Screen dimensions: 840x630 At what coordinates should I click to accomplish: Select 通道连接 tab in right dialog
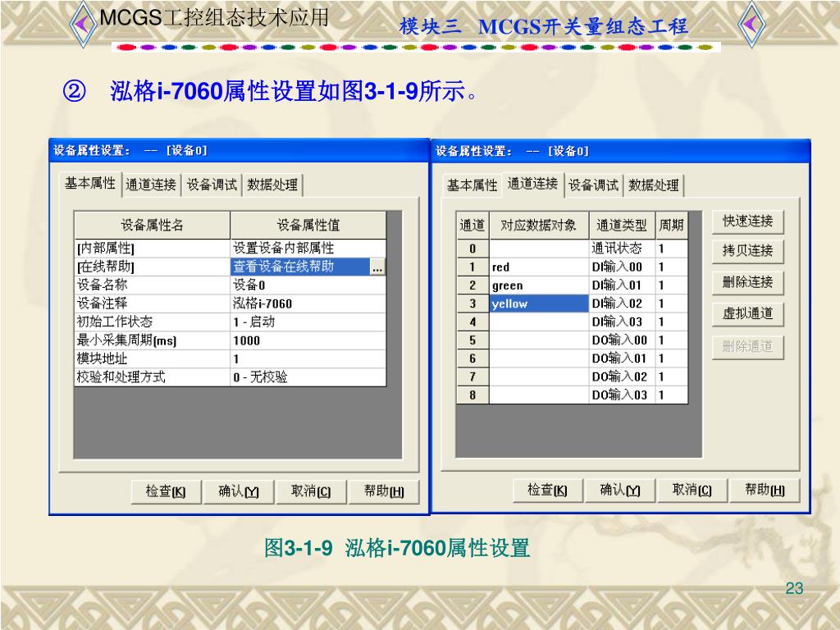click(532, 185)
